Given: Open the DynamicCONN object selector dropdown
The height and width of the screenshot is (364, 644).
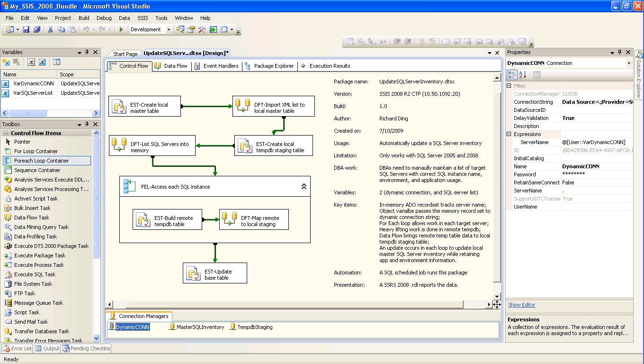Looking at the screenshot, I should 629,63.
